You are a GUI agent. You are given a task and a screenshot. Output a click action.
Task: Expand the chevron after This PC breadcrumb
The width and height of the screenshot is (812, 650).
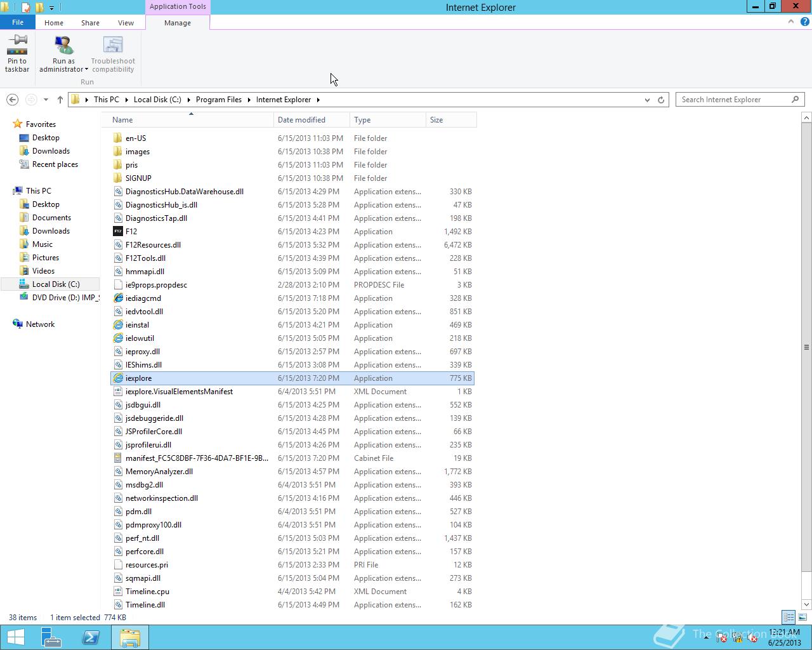tap(127, 100)
